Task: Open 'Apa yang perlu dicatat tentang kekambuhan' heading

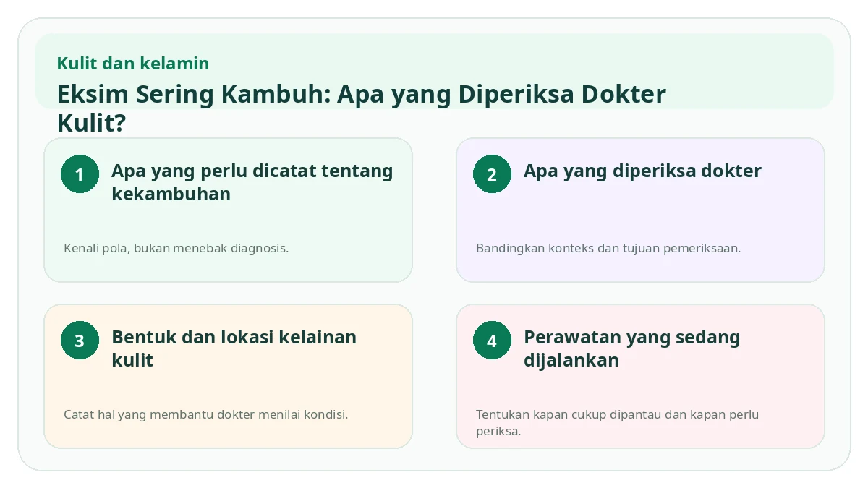Action: coord(252,182)
